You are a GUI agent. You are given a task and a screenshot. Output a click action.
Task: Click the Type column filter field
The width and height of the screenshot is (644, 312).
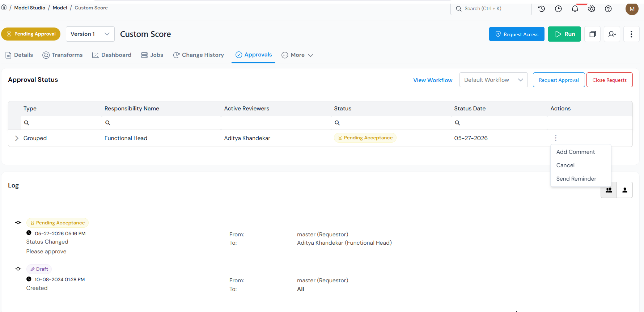point(61,123)
